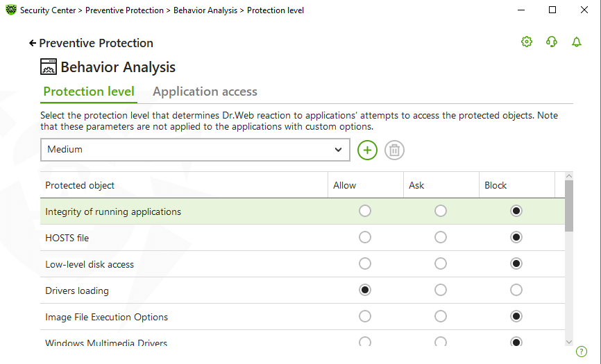Click the delete protection level trash icon
The width and height of the screenshot is (601, 364).
[x=394, y=150]
